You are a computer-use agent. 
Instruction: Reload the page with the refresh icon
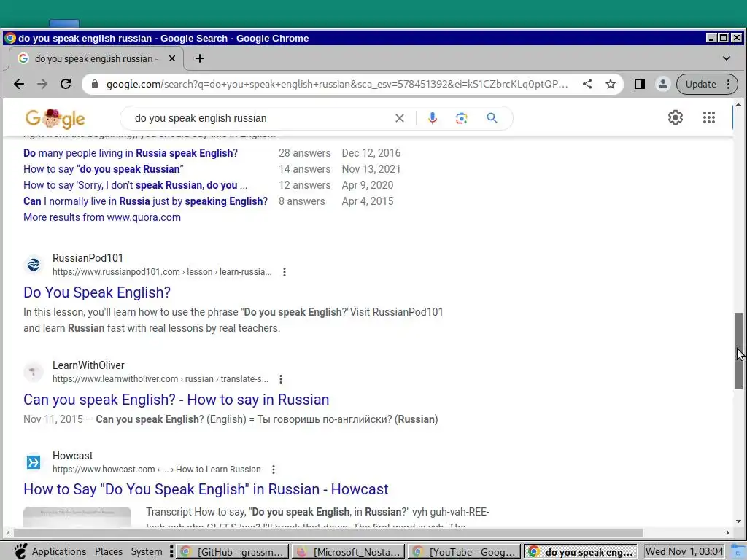[66, 85]
